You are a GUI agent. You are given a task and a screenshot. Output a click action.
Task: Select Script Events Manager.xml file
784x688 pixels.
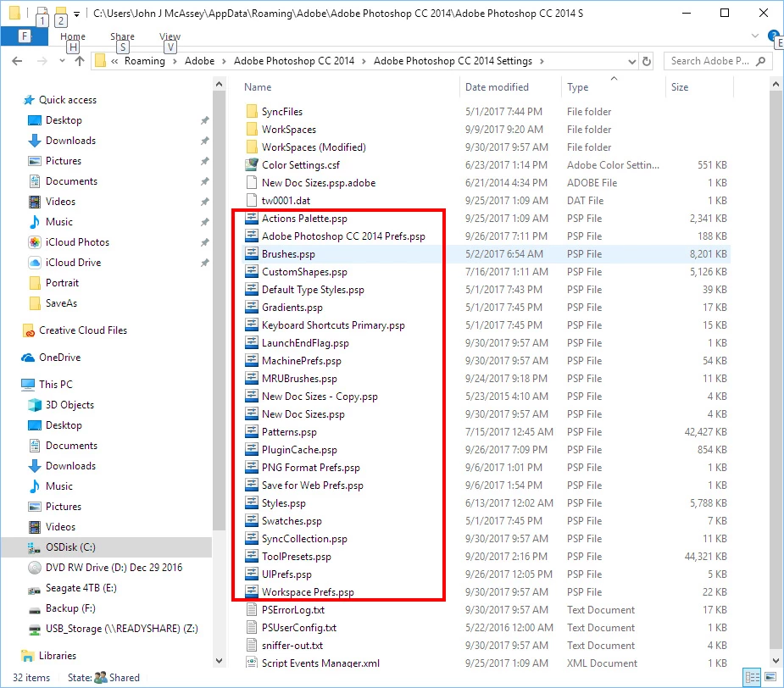pyautogui.click(x=320, y=663)
